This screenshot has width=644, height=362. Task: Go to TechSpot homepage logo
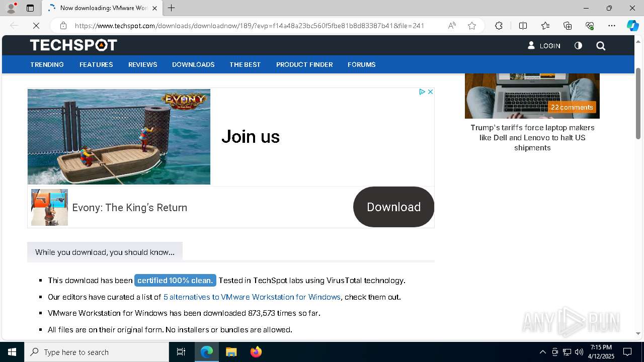coord(73,45)
